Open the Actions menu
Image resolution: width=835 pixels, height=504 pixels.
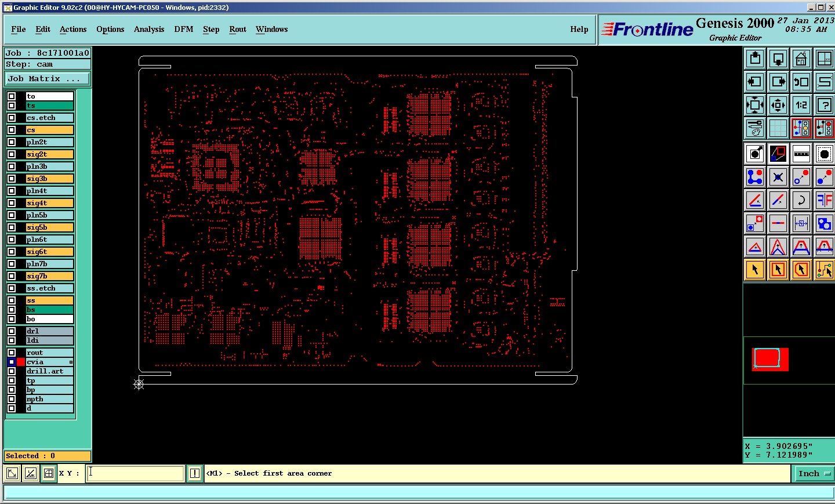(x=73, y=29)
